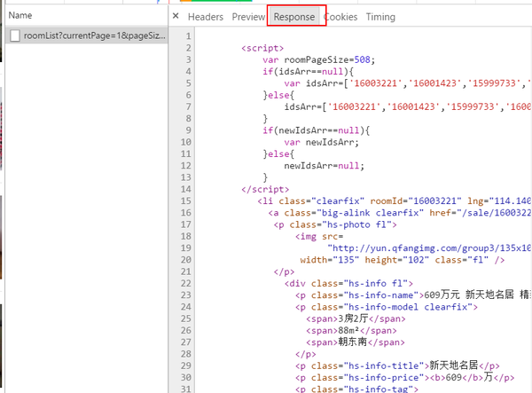Image resolution: width=532 pixels, height=393 pixels.
Task: Switch to the Preview tab
Action: [x=248, y=17]
